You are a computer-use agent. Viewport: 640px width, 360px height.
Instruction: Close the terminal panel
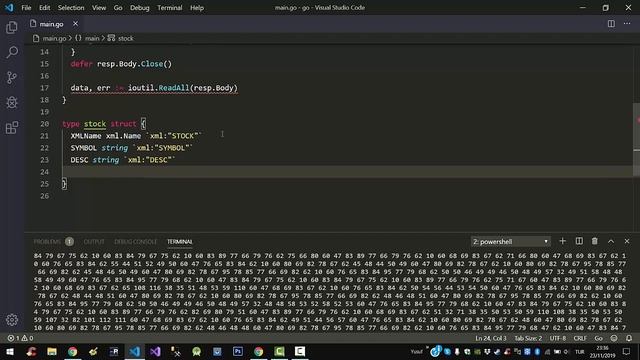[x=627, y=241]
